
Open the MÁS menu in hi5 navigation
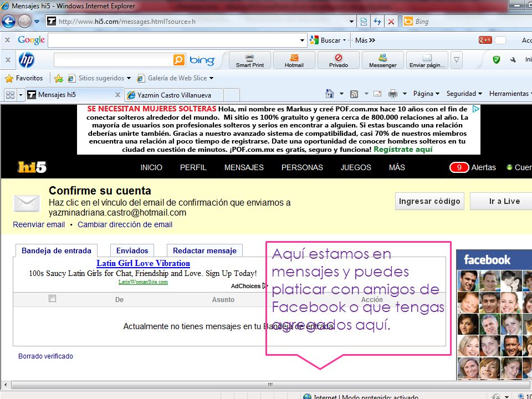pos(397,167)
